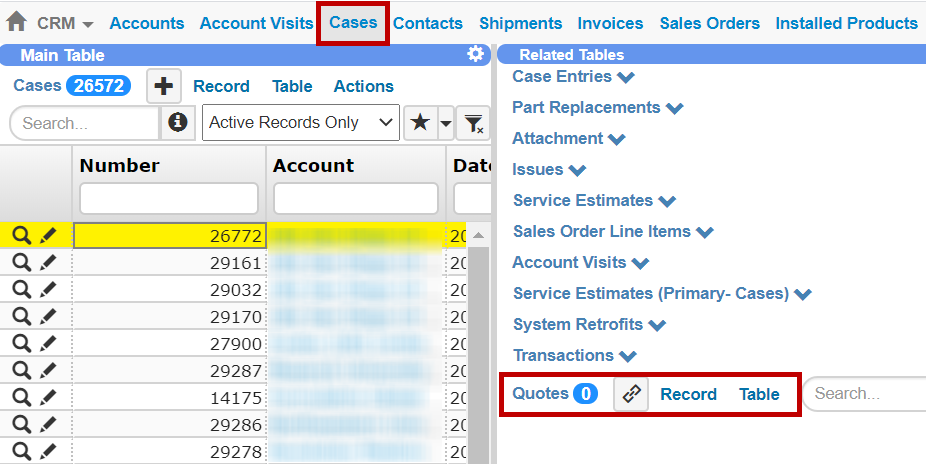
Task: Click the Cases record count badge
Action: pos(98,86)
